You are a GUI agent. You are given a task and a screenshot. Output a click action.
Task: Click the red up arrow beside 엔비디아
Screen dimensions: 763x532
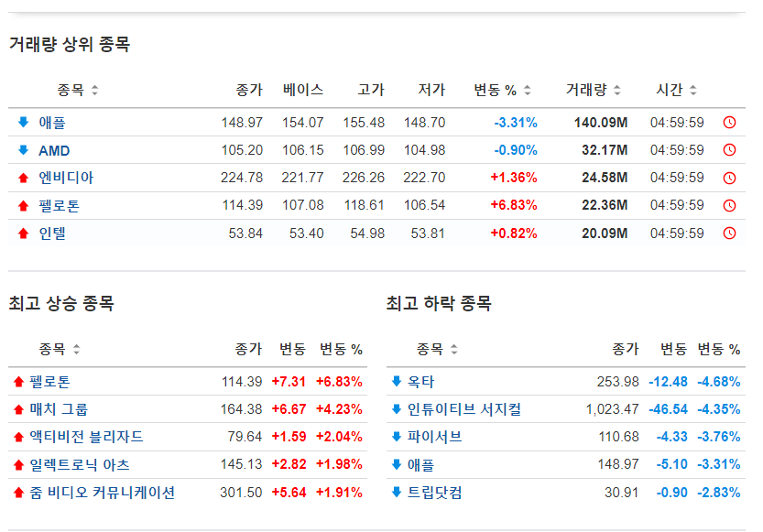(24, 178)
